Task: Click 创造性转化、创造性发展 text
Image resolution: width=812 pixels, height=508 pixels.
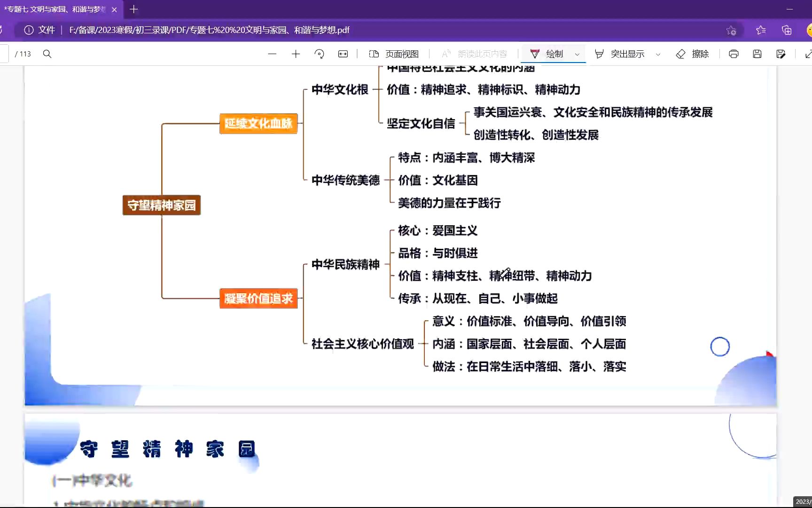Action: pyautogui.click(x=536, y=135)
